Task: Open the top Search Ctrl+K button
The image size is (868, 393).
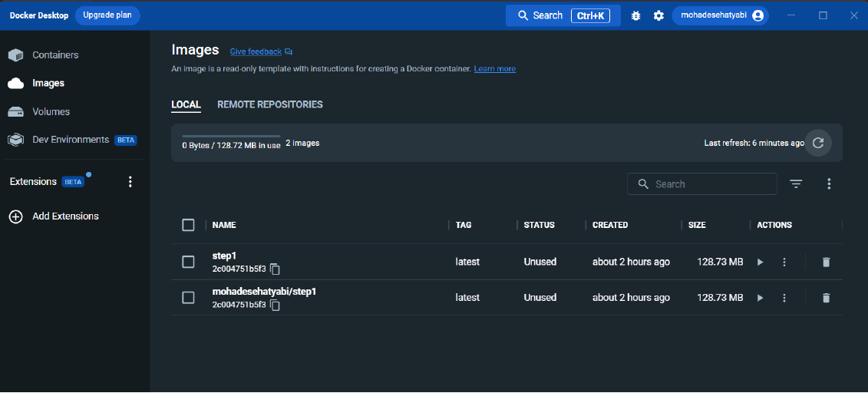Action: tap(563, 15)
